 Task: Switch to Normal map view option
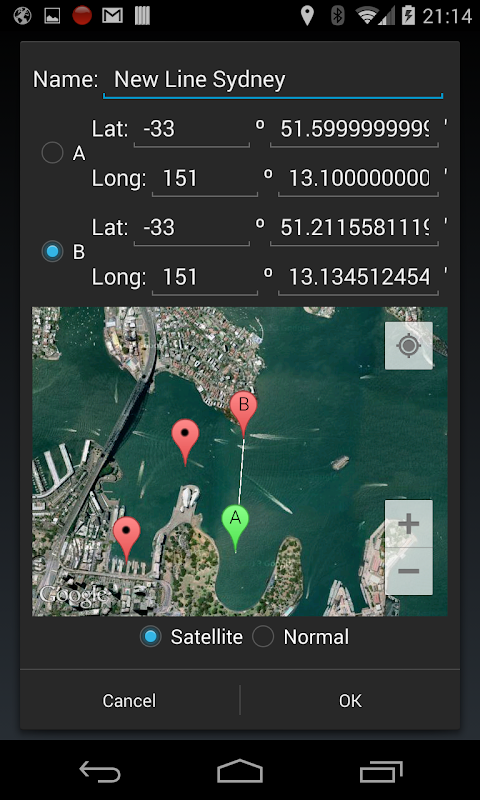301,637
